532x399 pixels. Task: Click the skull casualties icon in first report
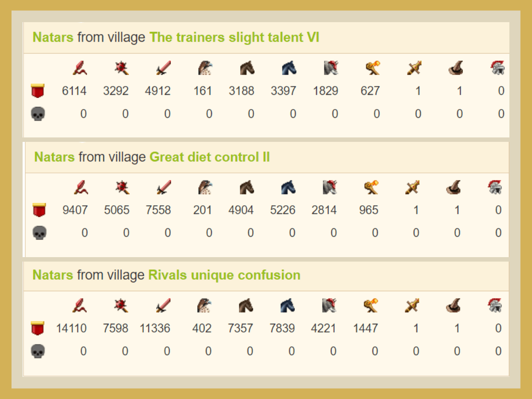(38, 114)
